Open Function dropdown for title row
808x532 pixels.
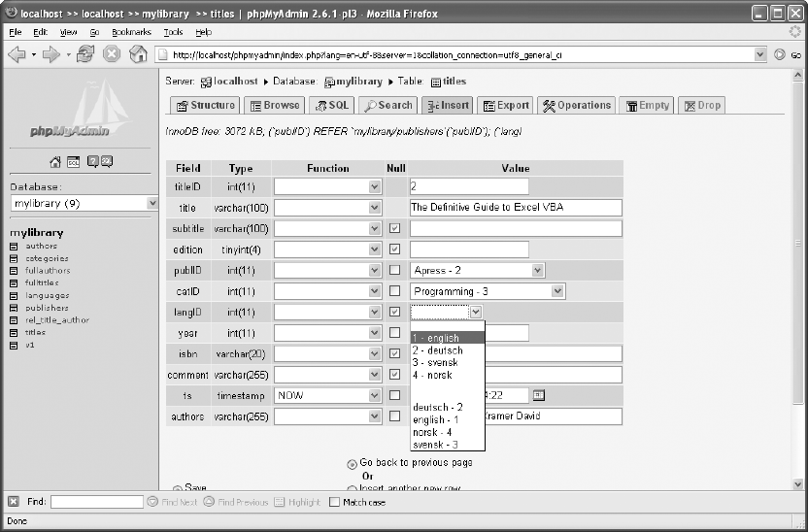327,208
